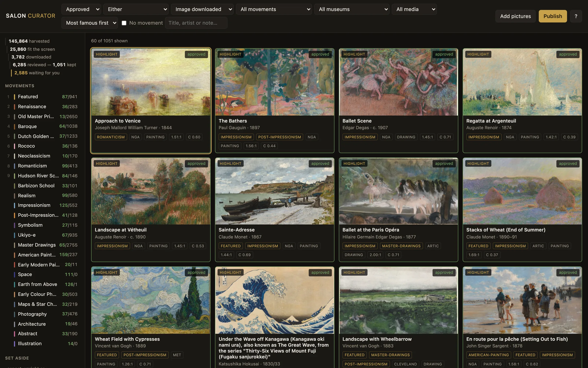The width and height of the screenshot is (588, 368).
Task: Click HIGHLIGHT badge on Regatta at Argenteuil
Action: pos(478,54)
